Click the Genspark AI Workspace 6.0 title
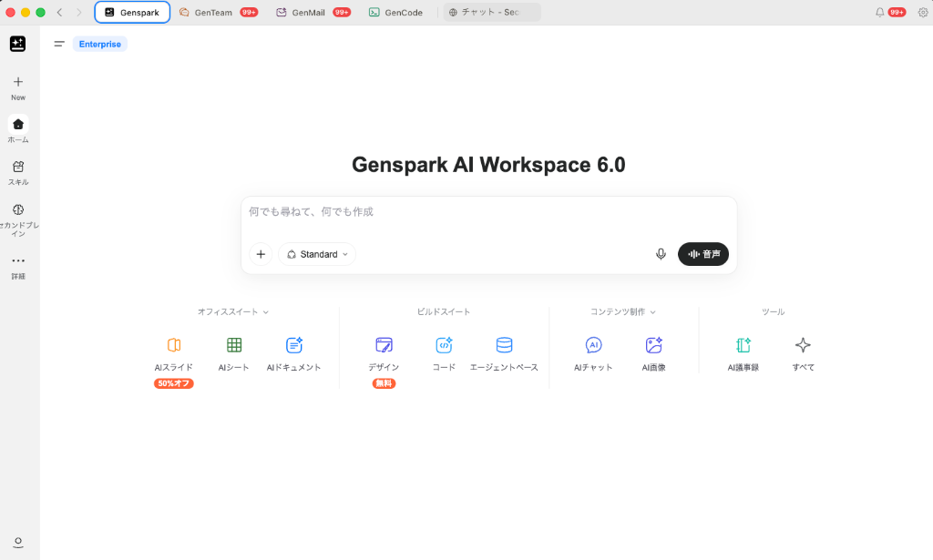 pos(488,165)
